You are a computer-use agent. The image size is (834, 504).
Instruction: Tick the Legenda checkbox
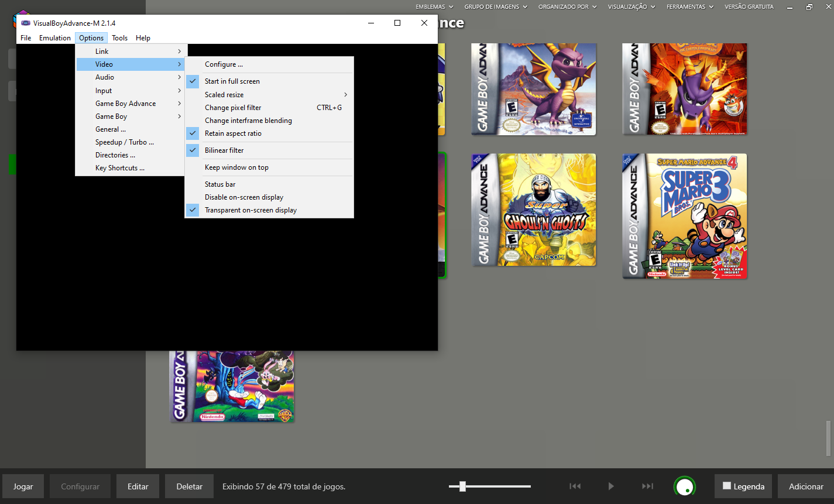pos(727,486)
